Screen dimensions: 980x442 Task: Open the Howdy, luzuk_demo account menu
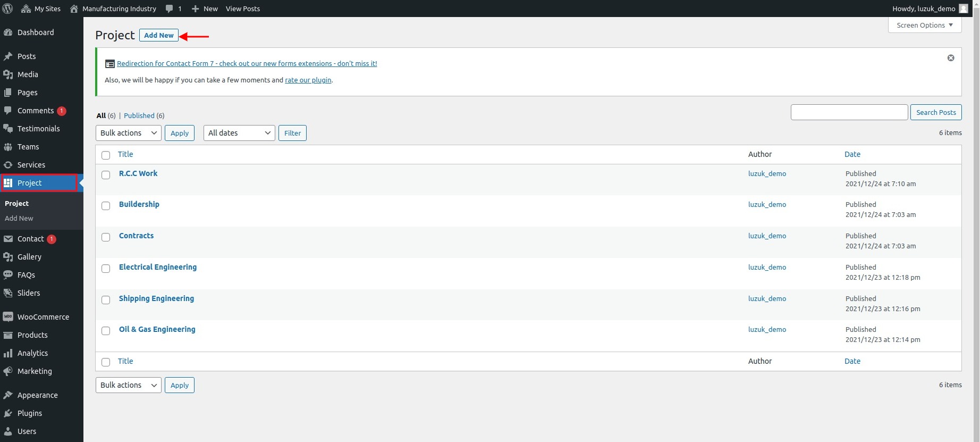(930, 9)
